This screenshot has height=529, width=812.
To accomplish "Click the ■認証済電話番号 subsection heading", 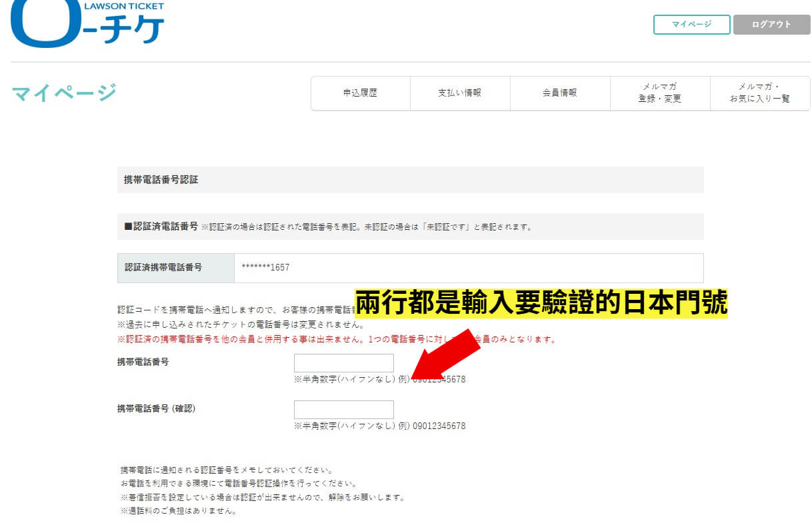I will coord(161,227).
